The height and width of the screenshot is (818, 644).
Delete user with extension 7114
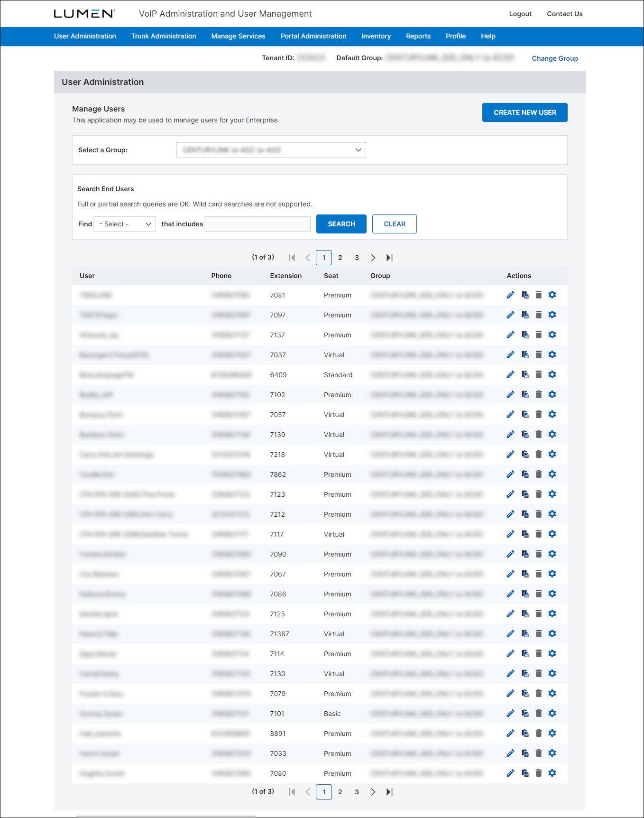point(539,654)
